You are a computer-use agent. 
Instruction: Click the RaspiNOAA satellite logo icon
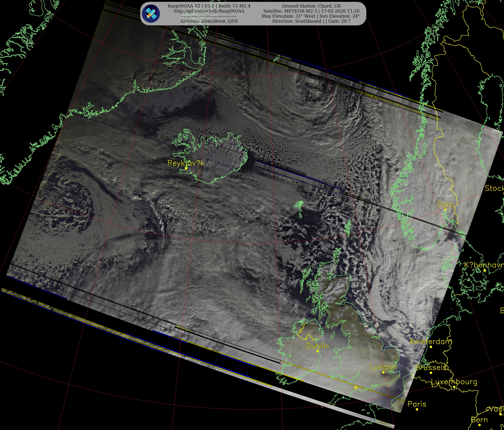pos(151,14)
